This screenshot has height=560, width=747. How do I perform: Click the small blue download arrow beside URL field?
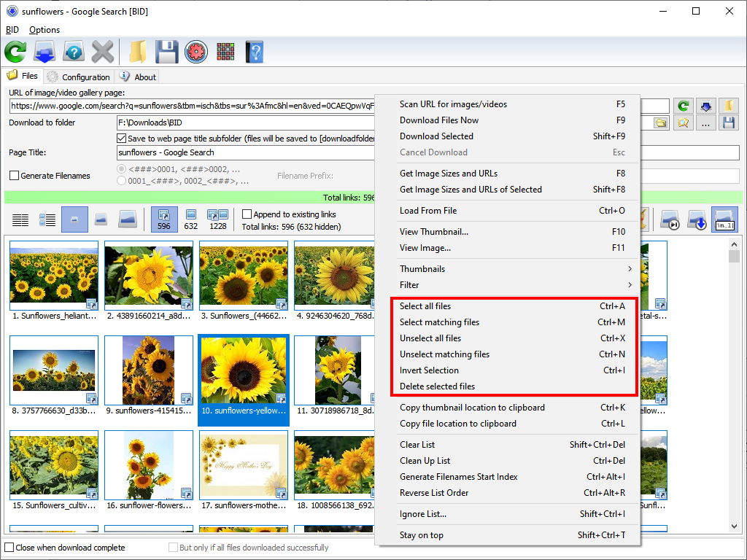[706, 106]
